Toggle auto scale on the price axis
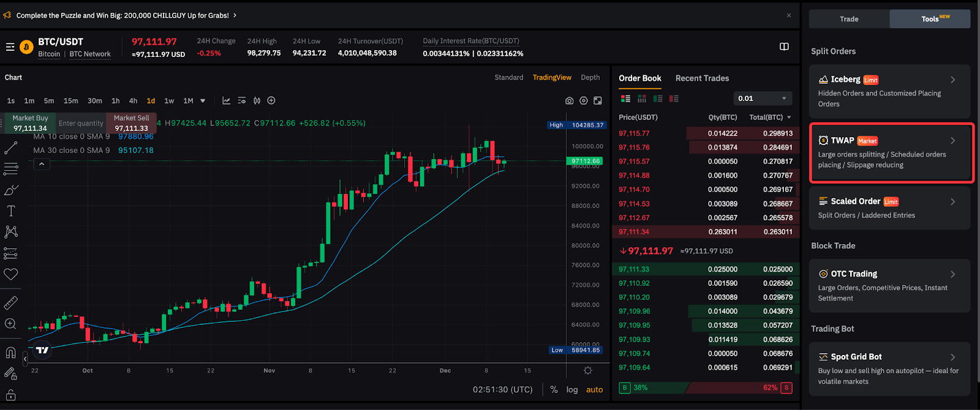The image size is (980, 410). (594, 390)
